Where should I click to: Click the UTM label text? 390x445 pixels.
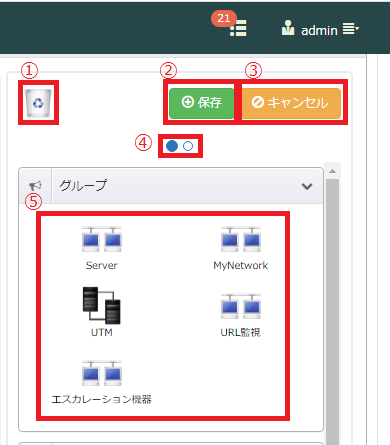(x=102, y=332)
